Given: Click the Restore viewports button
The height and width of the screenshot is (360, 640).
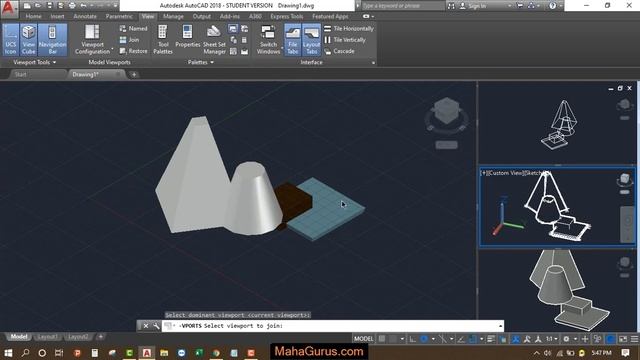Looking at the screenshot, I should (x=133, y=51).
